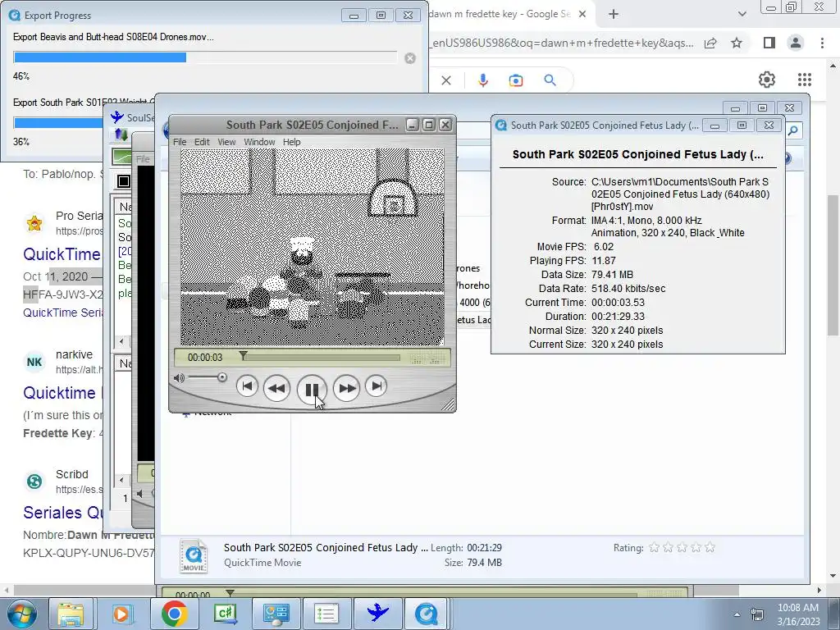The width and height of the screenshot is (840, 630).
Task: Click the Chrome vertical scrollbar thumb
Action: [x=833, y=265]
